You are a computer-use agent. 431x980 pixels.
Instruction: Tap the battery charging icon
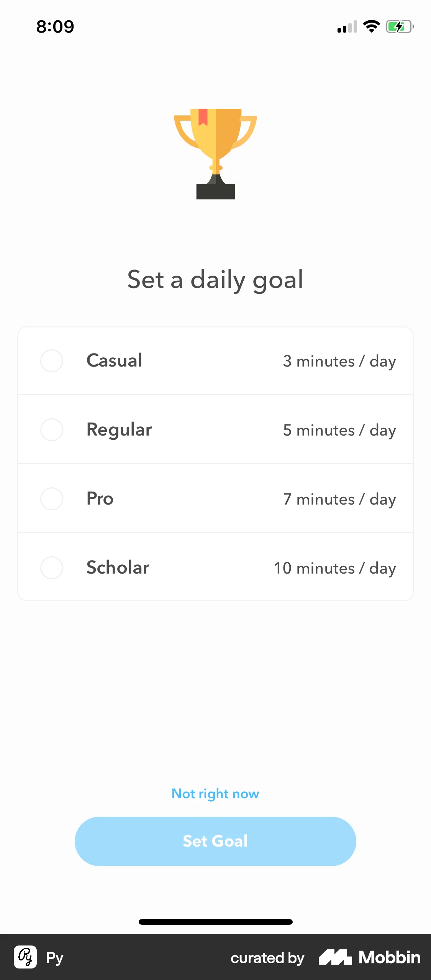pos(400,26)
